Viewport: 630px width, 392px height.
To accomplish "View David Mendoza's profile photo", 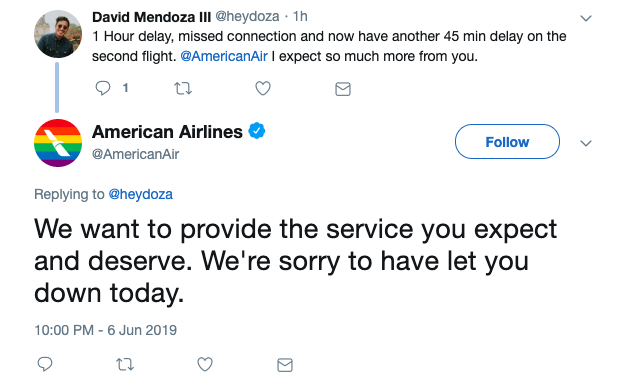I will (x=58, y=34).
